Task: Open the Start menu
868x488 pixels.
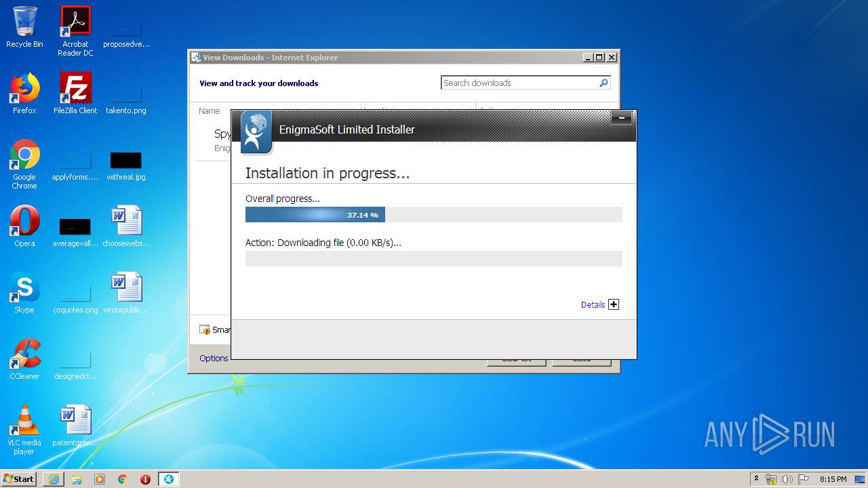Action: pos(19,479)
